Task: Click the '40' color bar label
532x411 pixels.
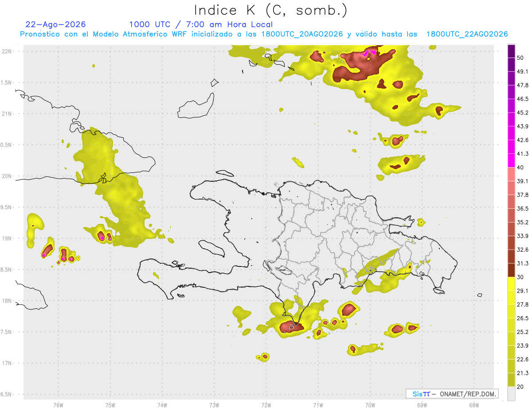Action: (x=521, y=168)
